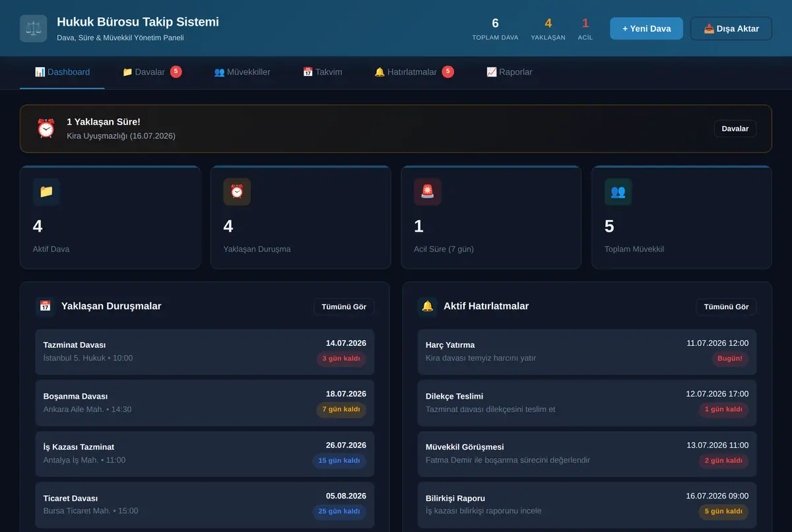Open the Raporlar tab
Screen dimensions: 792x532
click(x=509, y=72)
